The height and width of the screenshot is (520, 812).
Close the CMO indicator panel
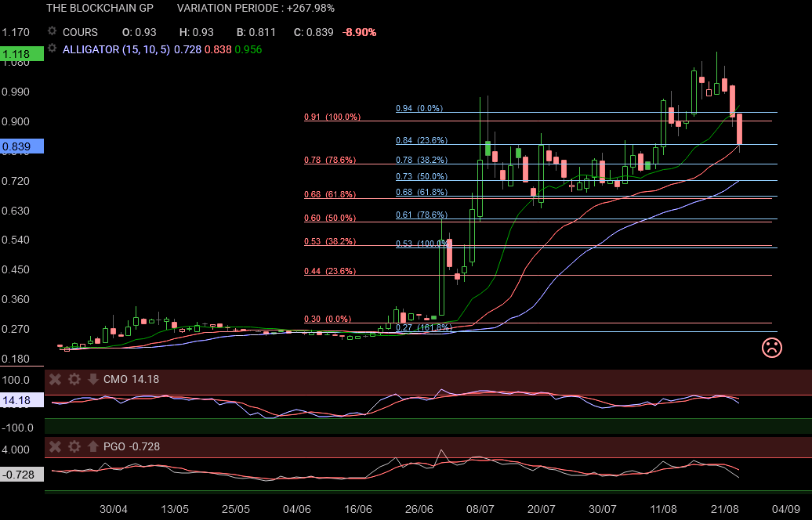55,379
